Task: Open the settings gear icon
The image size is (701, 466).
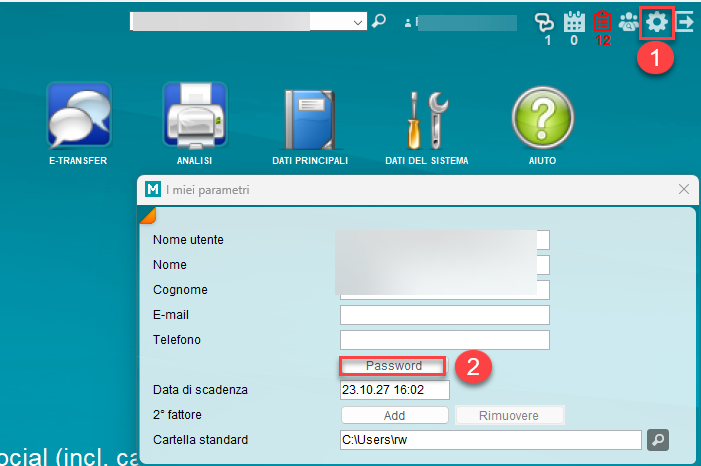Action: (x=656, y=22)
